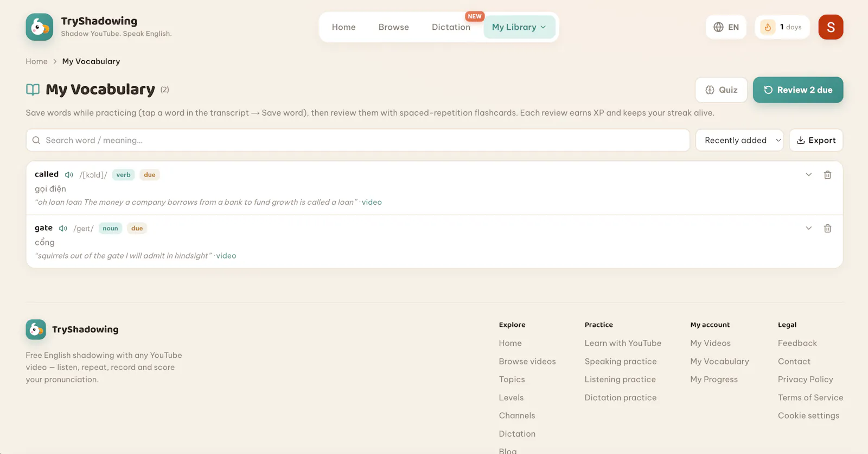
Task: Open Learn with YouTube link
Action: [623, 343]
